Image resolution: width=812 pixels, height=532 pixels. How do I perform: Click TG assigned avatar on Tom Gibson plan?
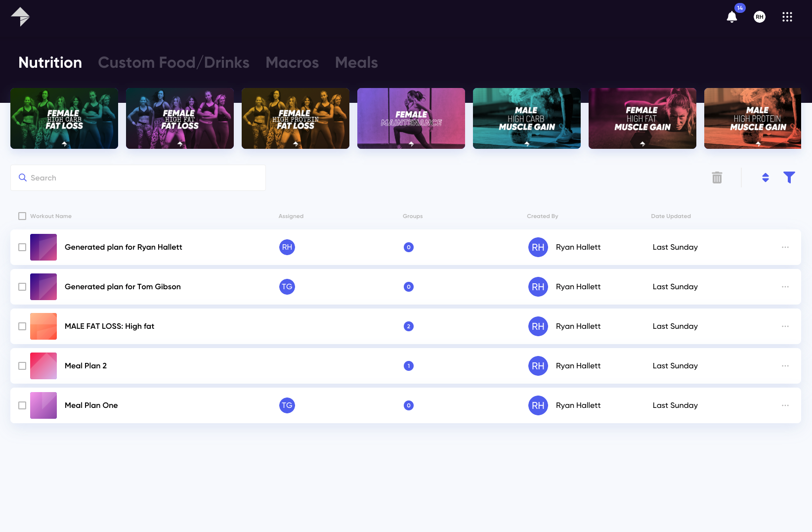287,287
